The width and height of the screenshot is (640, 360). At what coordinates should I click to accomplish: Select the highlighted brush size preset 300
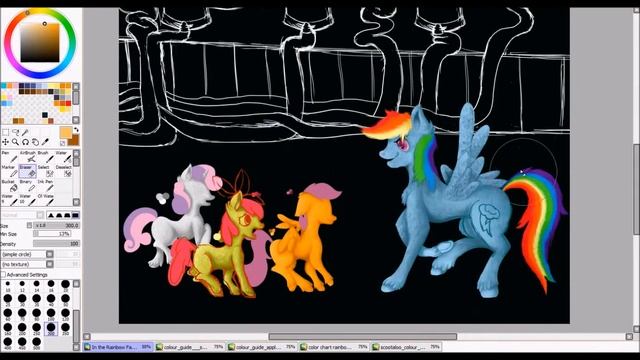tap(51, 329)
